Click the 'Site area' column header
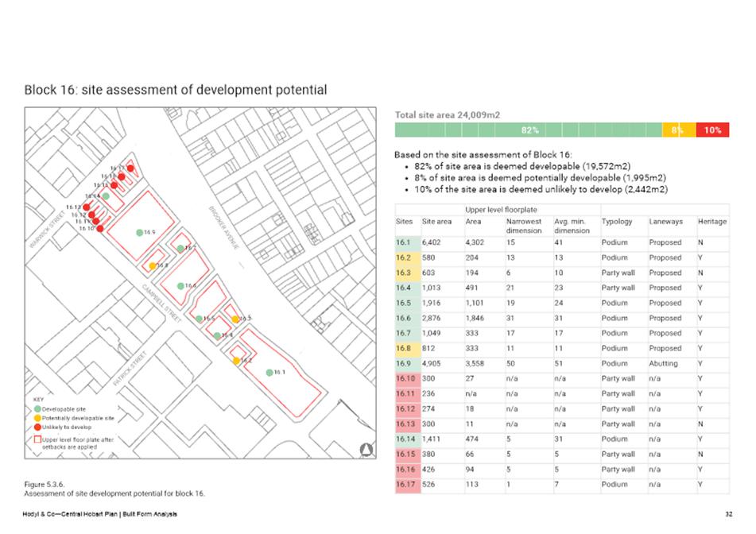The image size is (756, 534). click(436, 221)
